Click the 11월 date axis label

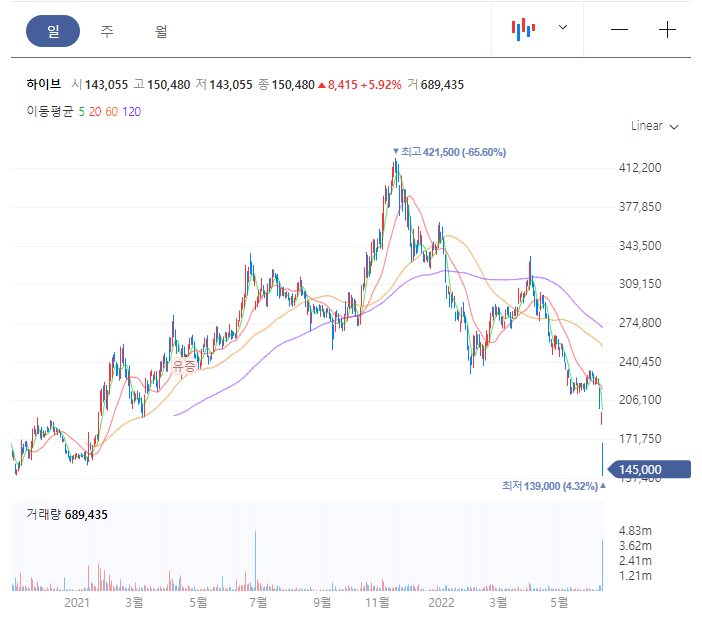click(377, 602)
